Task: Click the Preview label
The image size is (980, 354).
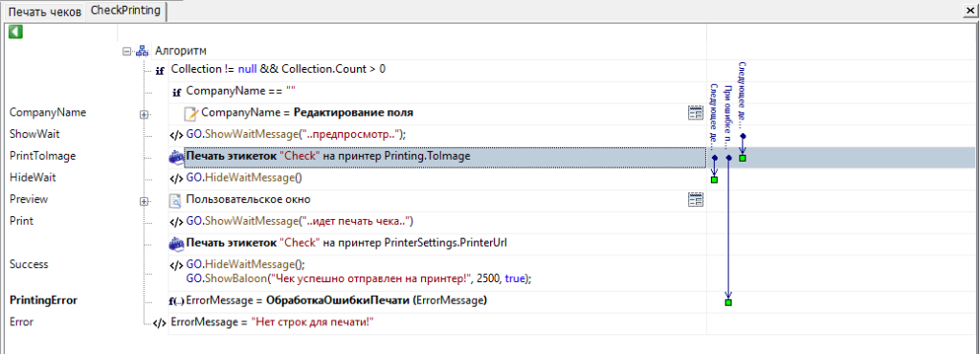Action: 29,200
